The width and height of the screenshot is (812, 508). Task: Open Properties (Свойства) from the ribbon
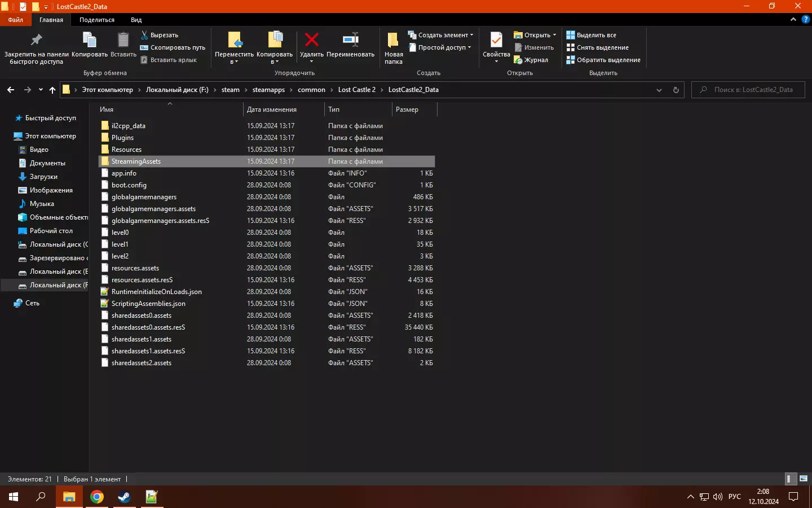pyautogui.click(x=496, y=41)
